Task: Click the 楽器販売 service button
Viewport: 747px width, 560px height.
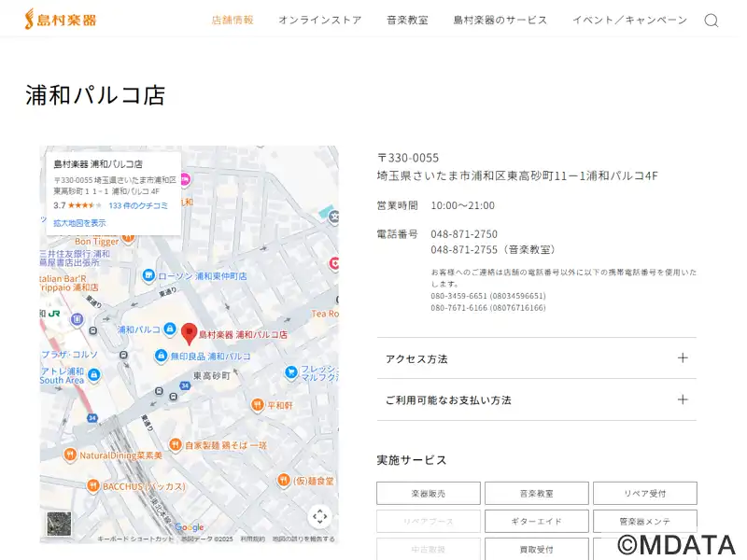Action: (429, 493)
